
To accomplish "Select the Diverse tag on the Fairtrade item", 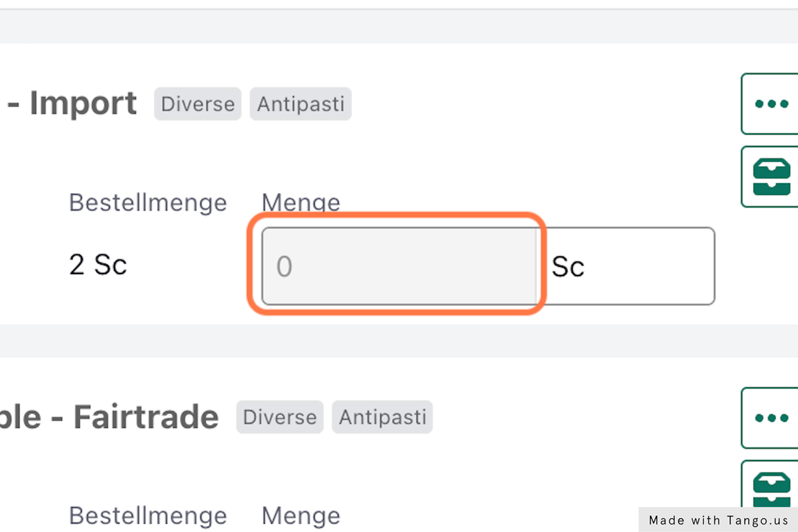I will [x=280, y=417].
